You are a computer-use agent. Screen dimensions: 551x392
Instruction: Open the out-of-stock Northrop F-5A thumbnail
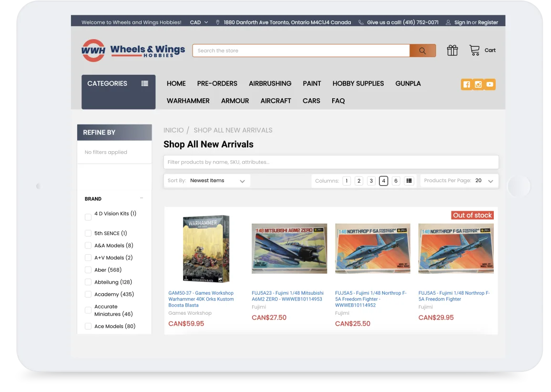(x=456, y=248)
